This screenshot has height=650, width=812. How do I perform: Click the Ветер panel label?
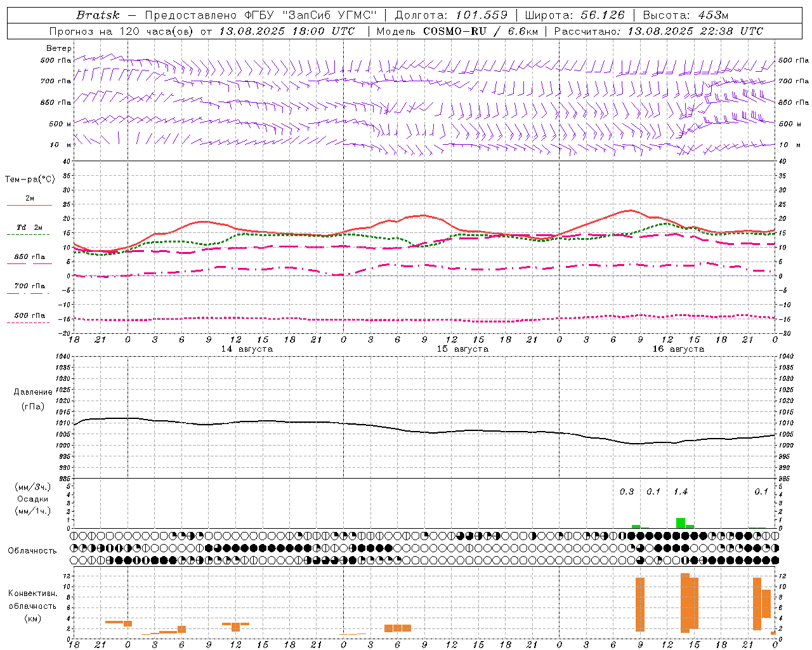point(59,48)
